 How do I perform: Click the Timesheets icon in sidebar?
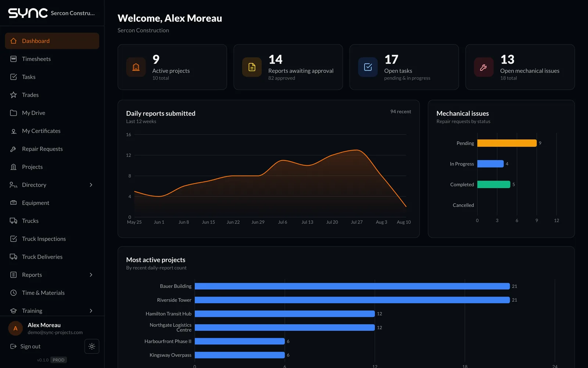pos(14,59)
